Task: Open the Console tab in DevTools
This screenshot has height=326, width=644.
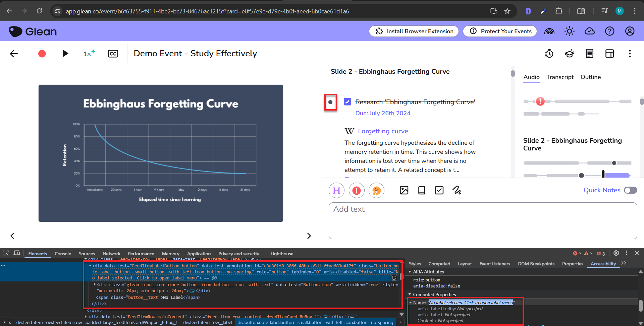Action: pos(63,254)
